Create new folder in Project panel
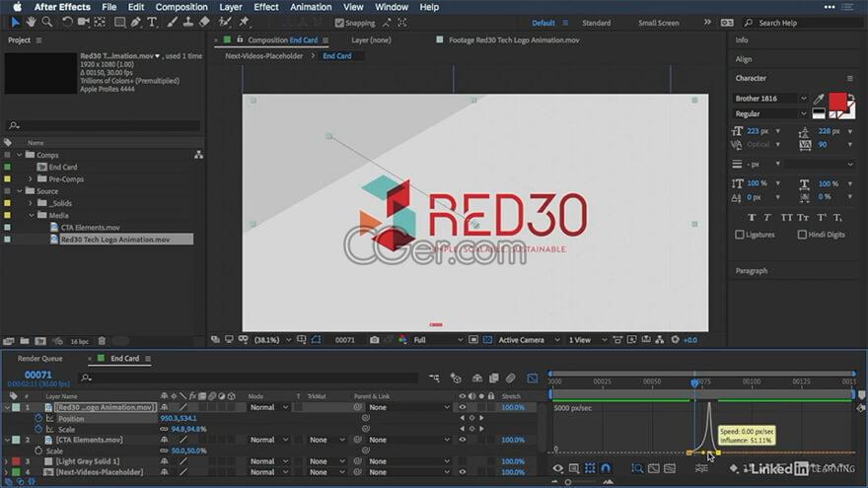 coord(25,341)
